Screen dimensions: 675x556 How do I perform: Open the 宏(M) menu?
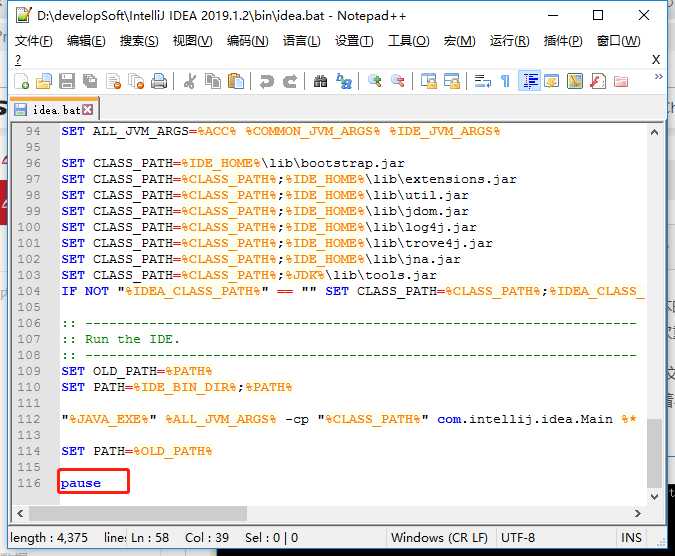click(459, 41)
